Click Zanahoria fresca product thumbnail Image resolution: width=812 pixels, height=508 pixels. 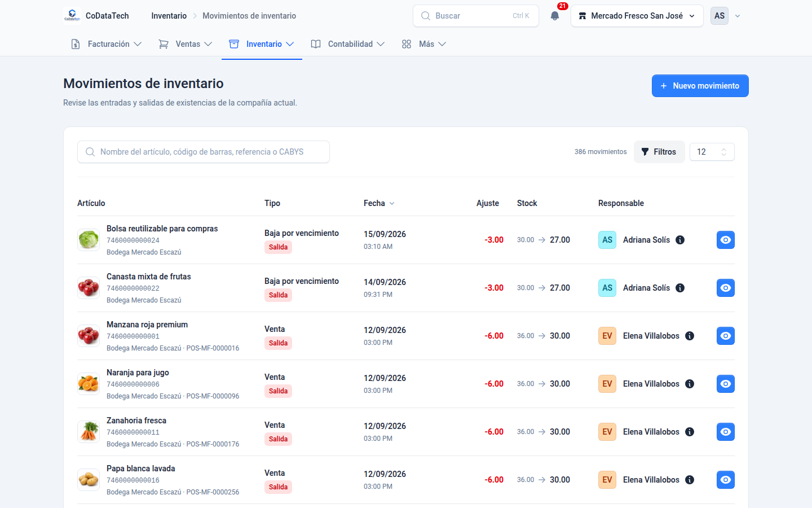tap(89, 432)
